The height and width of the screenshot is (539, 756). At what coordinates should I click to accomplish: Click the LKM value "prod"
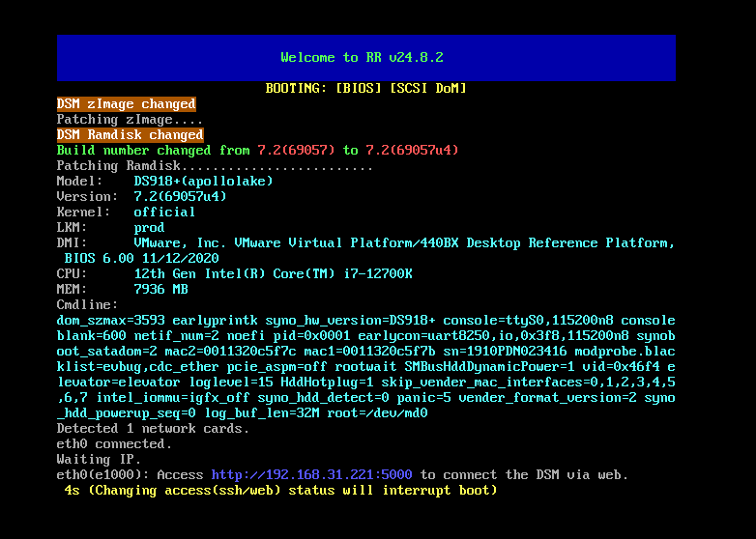click(x=149, y=227)
